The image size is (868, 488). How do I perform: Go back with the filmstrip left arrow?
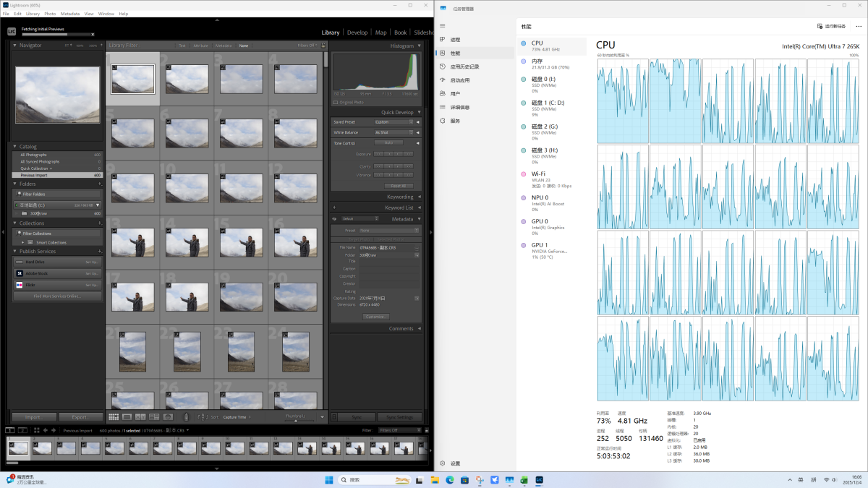(45, 430)
